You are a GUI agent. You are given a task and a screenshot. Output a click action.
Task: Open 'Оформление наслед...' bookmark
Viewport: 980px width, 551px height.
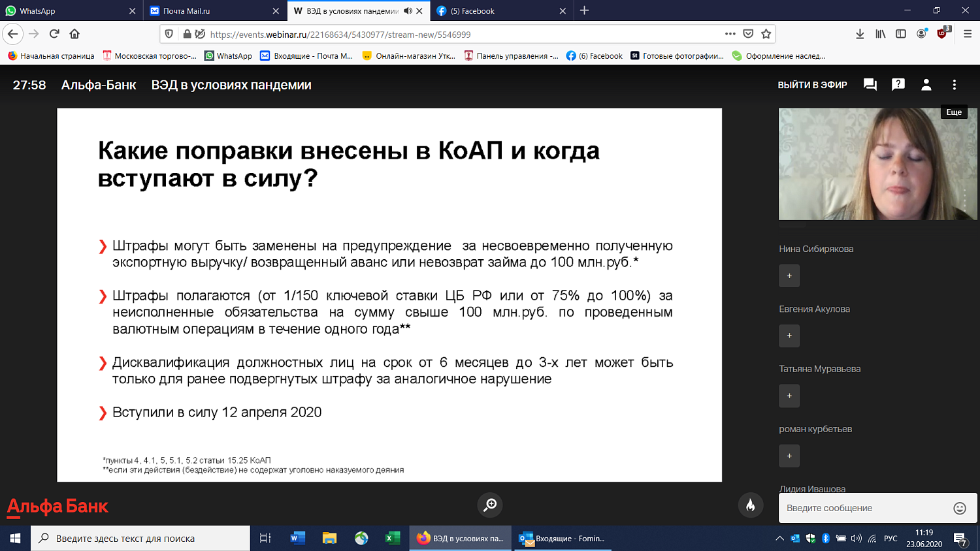click(779, 56)
